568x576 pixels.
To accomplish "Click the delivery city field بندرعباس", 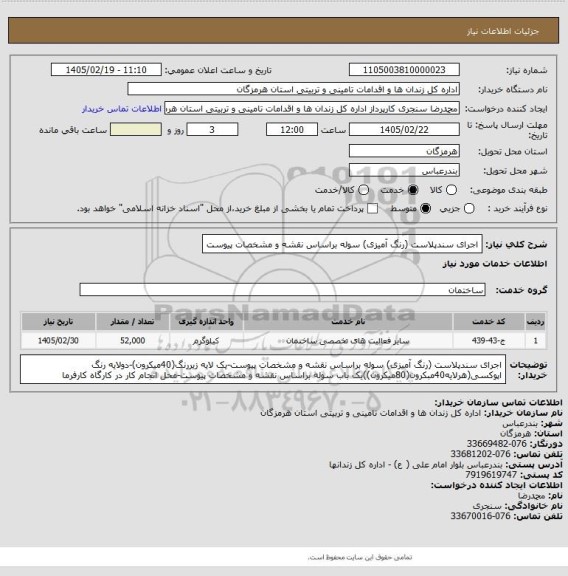I will tap(404, 171).
